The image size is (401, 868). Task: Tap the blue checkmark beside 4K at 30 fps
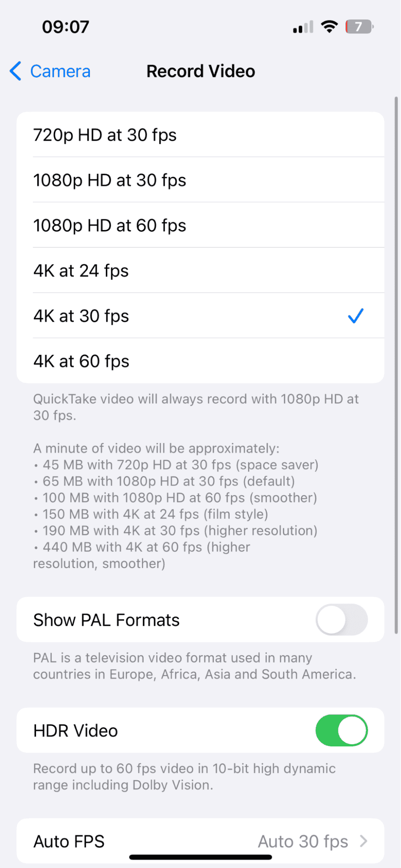[355, 316]
